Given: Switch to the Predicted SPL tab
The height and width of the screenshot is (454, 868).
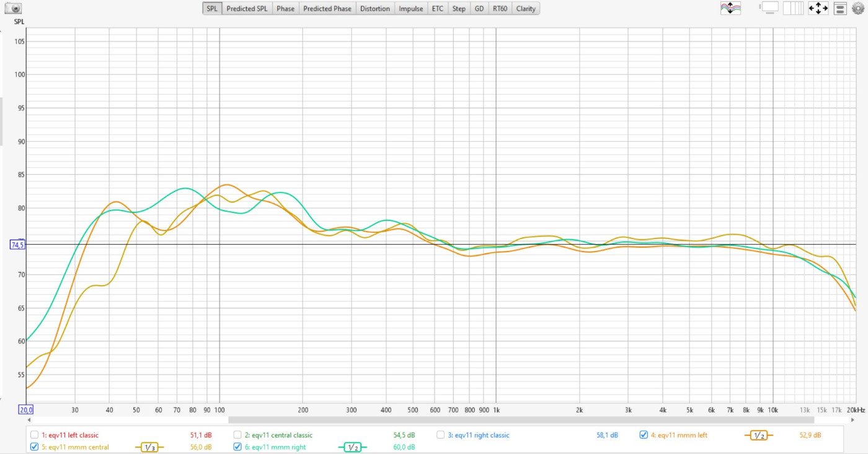Looking at the screenshot, I should coord(247,9).
